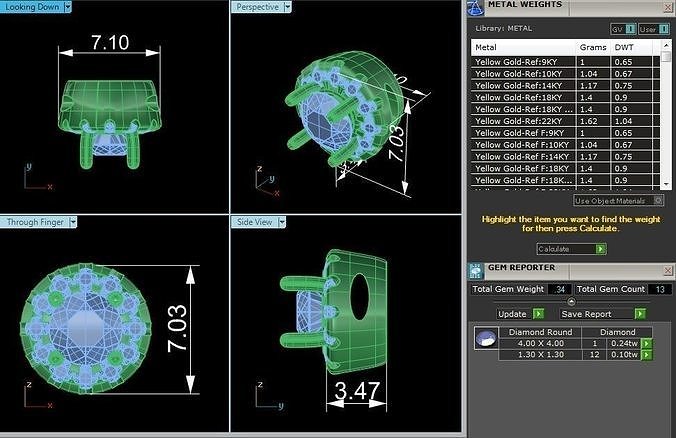This screenshot has height=438, width=676.
Task: Close the Gem Reporter panel
Action: coord(667,270)
